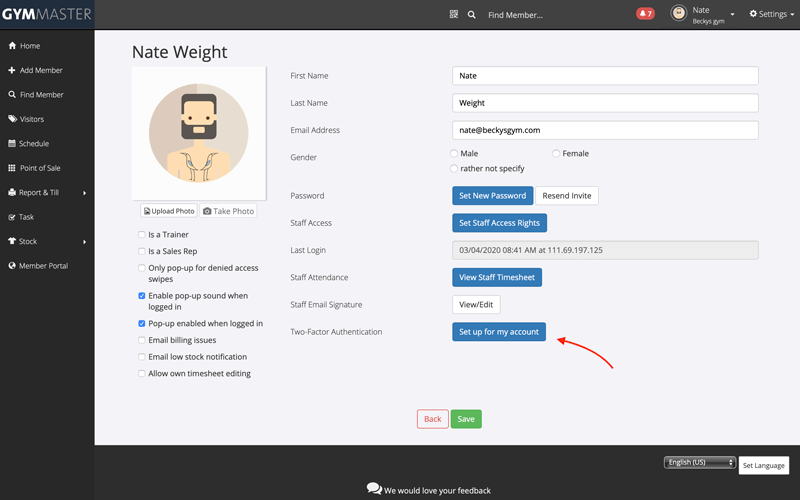800x500 pixels.
Task: Open the Schedule calendar icon
Action: tap(12, 144)
